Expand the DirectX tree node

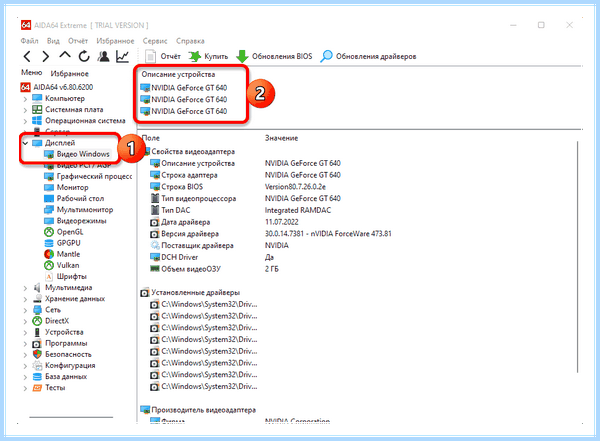point(25,321)
